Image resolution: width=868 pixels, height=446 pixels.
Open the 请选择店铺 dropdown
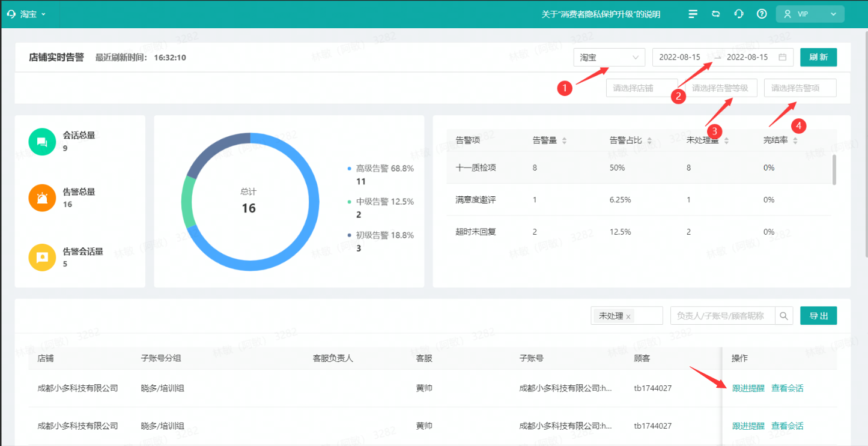pos(642,88)
